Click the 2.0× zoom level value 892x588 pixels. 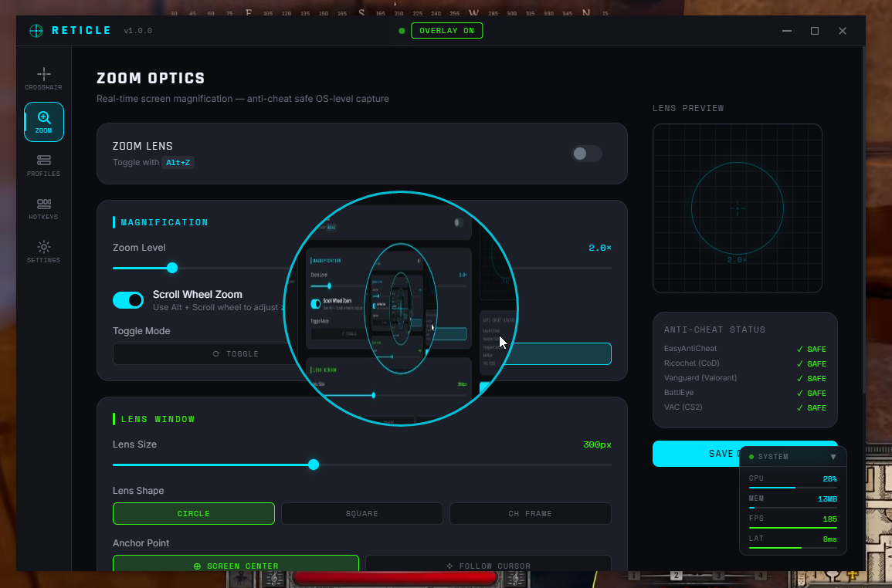pyautogui.click(x=599, y=248)
